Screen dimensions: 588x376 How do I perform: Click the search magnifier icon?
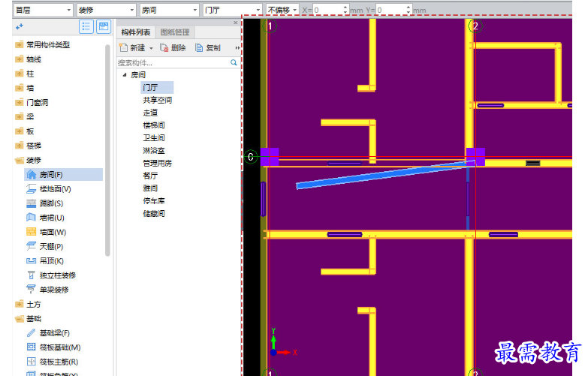[x=234, y=62]
